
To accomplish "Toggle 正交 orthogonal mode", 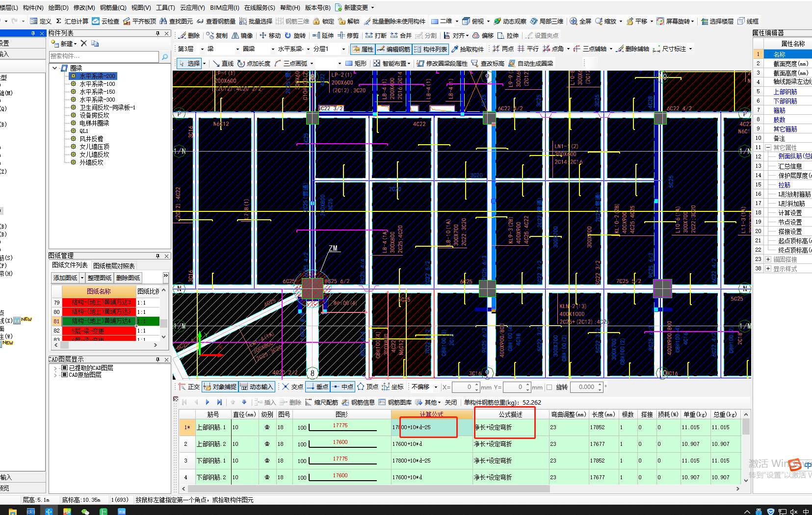I will pos(189,387).
